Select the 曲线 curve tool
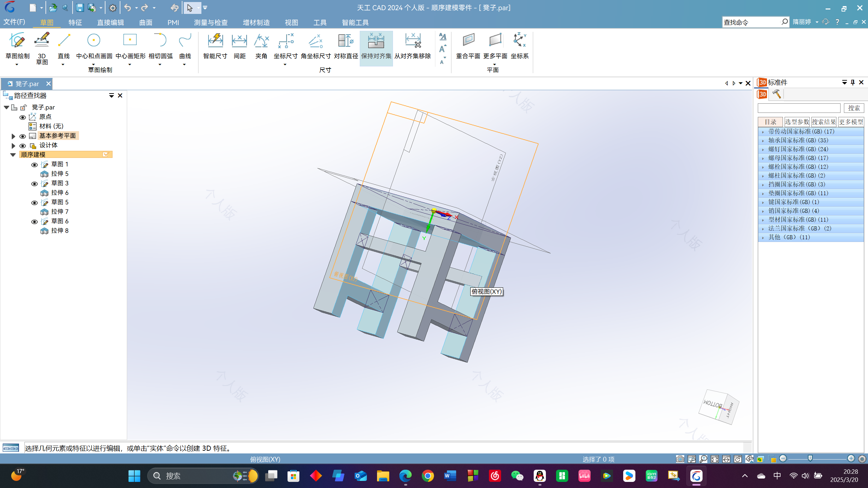Image resolution: width=868 pixels, height=488 pixels. pyautogui.click(x=185, y=46)
